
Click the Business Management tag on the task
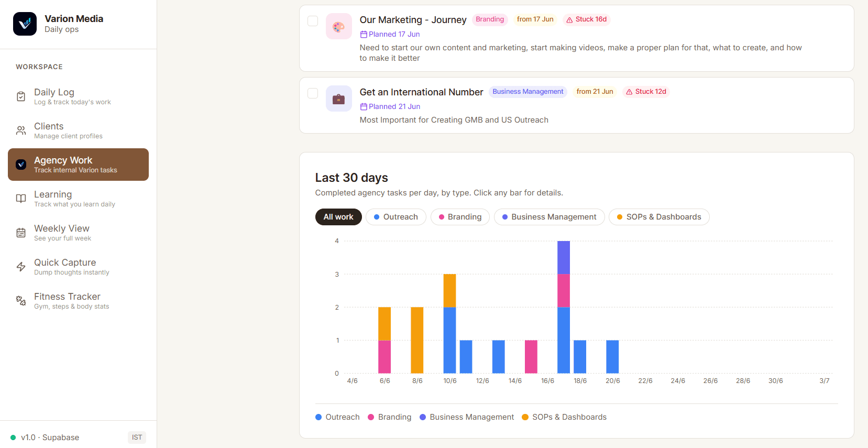pyautogui.click(x=528, y=92)
